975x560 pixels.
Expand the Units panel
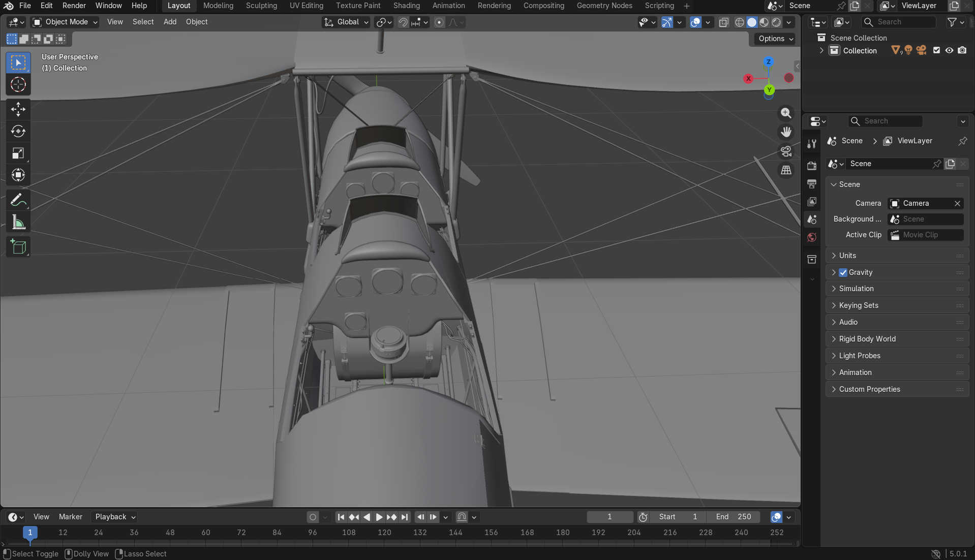[897, 256]
